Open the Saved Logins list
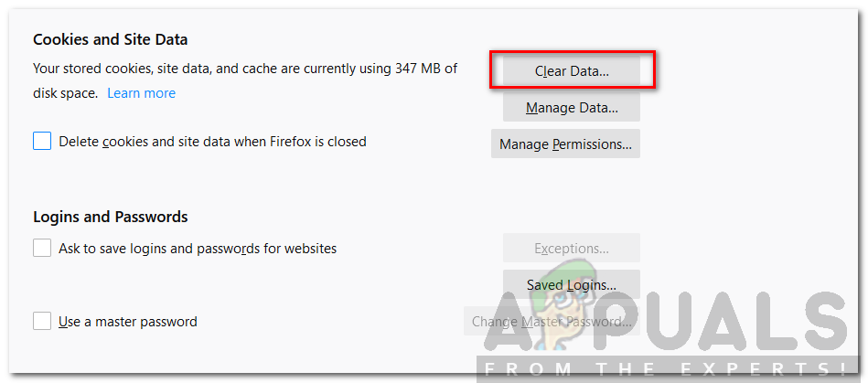 point(572,284)
